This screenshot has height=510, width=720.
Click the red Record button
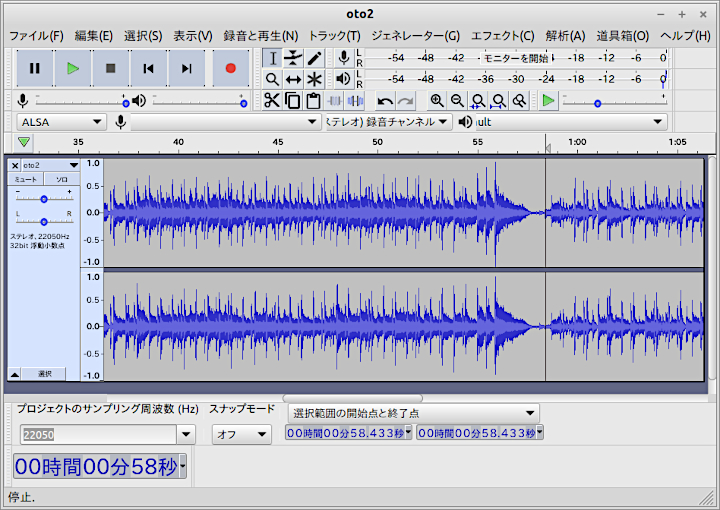[231, 68]
